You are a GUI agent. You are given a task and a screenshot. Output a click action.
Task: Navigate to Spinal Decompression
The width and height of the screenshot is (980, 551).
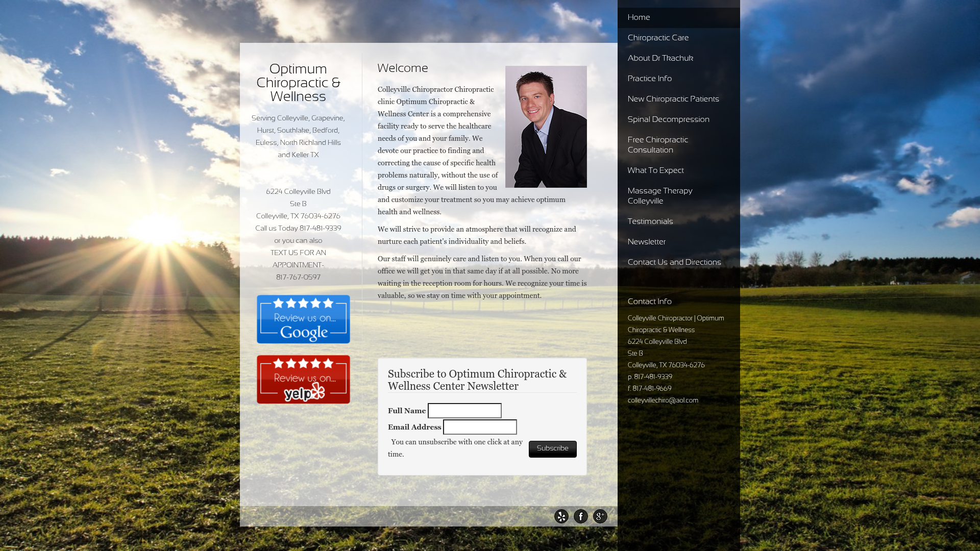pyautogui.click(x=668, y=119)
